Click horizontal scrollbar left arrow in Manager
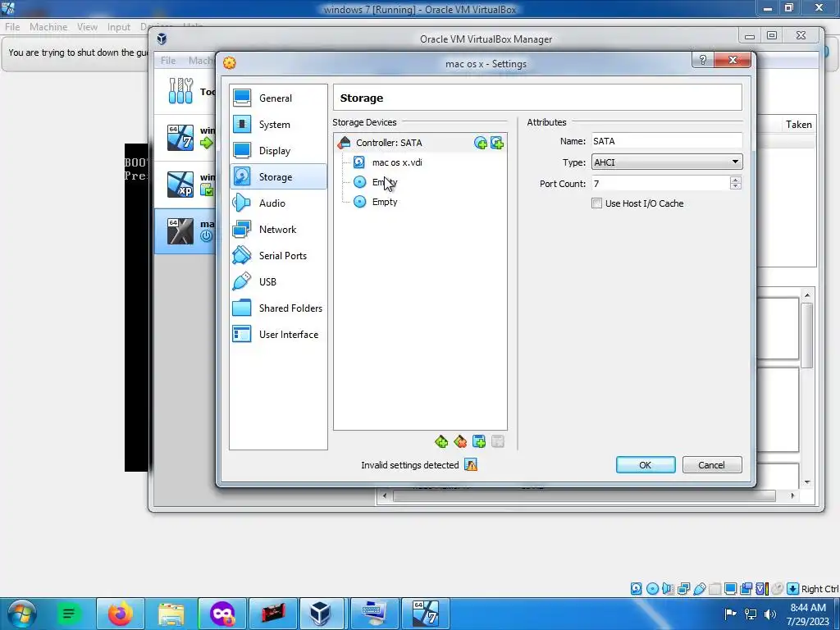This screenshot has height=630, width=840. tap(384, 496)
